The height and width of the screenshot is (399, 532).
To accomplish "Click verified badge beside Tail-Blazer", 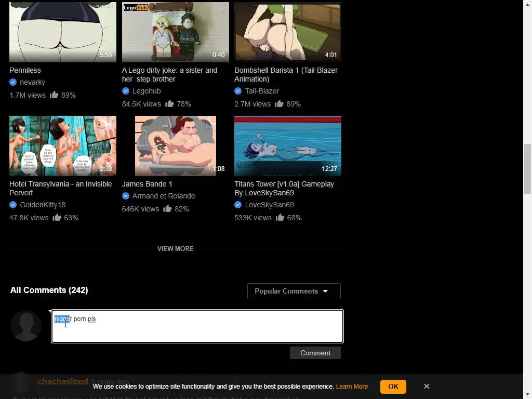I will (x=238, y=91).
